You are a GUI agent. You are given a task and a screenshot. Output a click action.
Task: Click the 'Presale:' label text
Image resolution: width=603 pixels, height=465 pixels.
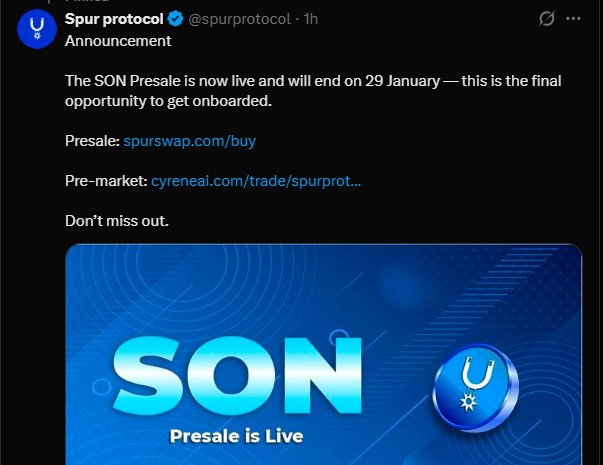pos(92,141)
